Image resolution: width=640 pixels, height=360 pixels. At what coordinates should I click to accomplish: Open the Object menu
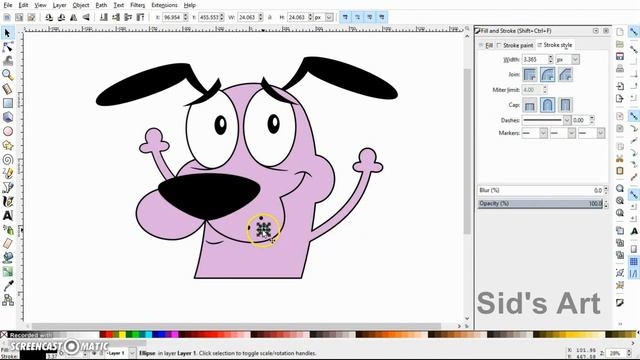pos(80,5)
